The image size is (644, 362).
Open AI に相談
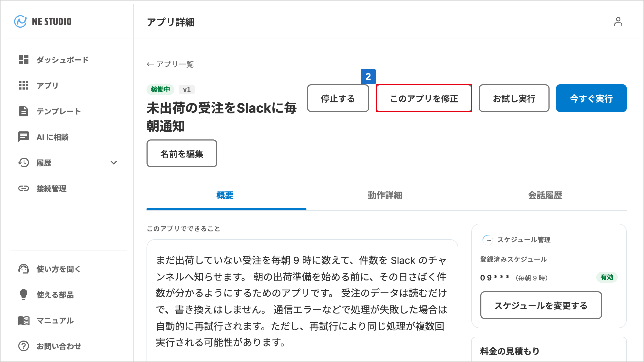[53, 137]
